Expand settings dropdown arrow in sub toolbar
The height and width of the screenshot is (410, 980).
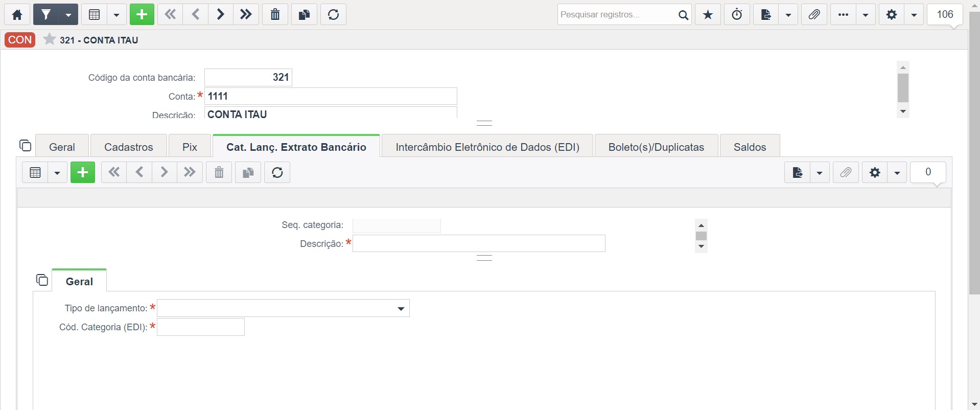click(x=897, y=172)
